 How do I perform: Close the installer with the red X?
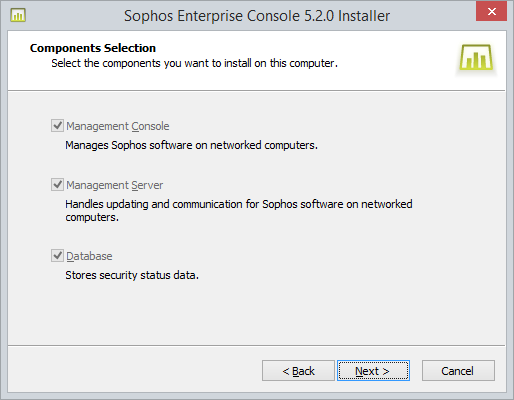pos(491,12)
